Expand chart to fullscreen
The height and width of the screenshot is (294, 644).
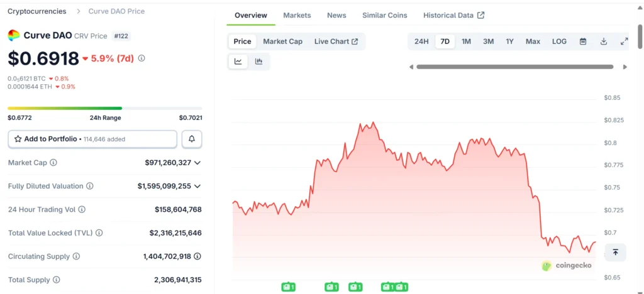(624, 41)
